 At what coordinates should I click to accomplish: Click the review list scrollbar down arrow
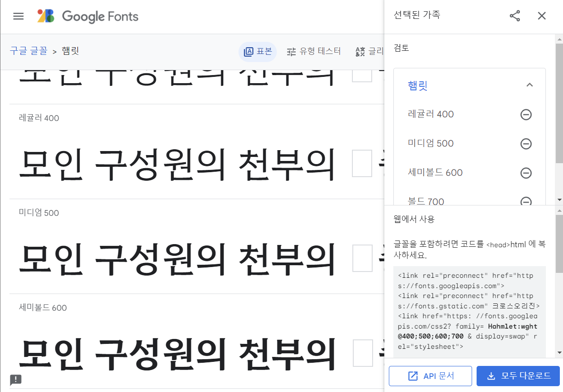pos(559,199)
